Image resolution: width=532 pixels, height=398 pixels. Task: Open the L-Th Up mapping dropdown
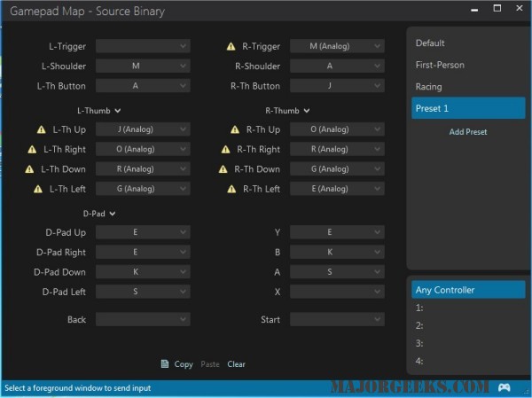tap(143, 129)
